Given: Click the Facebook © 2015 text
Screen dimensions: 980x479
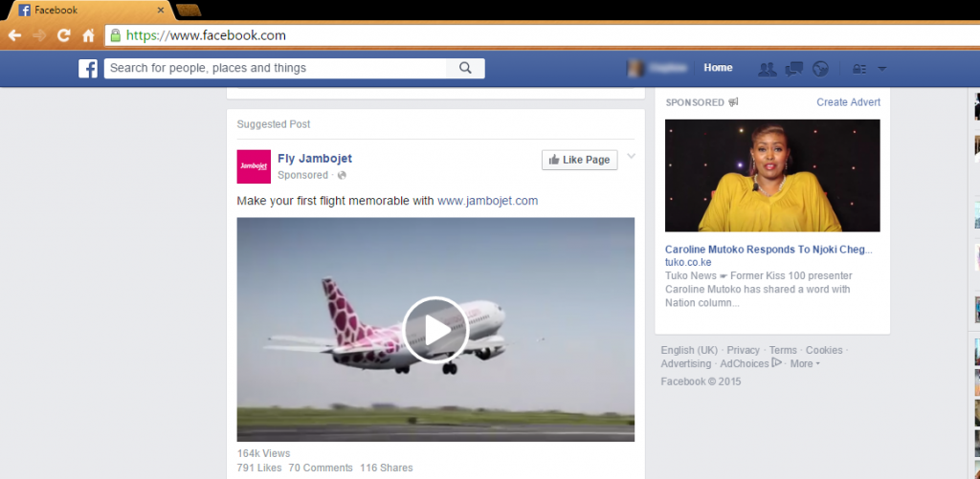Looking at the screenshot, I should tap(701, 381).
